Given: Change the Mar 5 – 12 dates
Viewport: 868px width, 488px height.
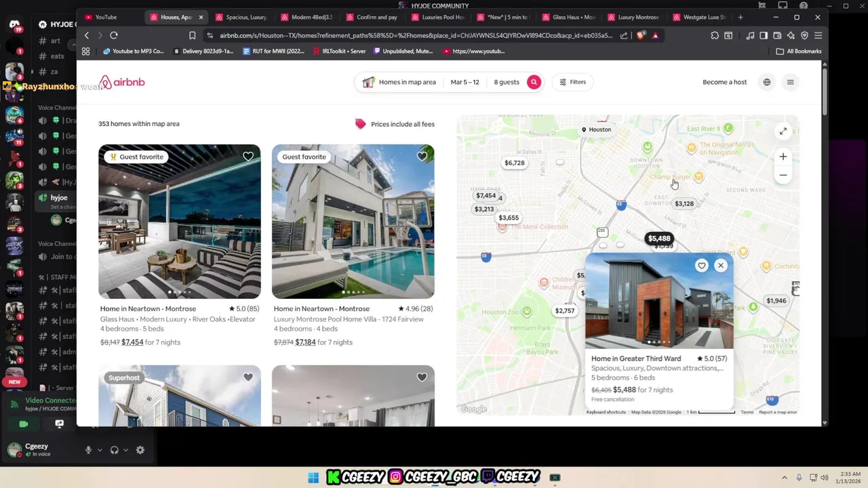Looking at the screenshot, I should tap(465, 82).
